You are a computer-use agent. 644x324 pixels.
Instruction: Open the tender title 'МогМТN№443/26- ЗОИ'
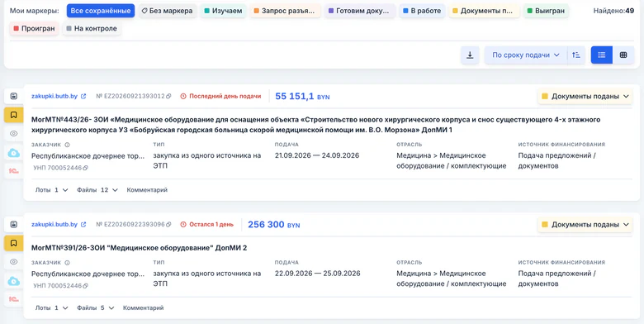click(316, 125)
